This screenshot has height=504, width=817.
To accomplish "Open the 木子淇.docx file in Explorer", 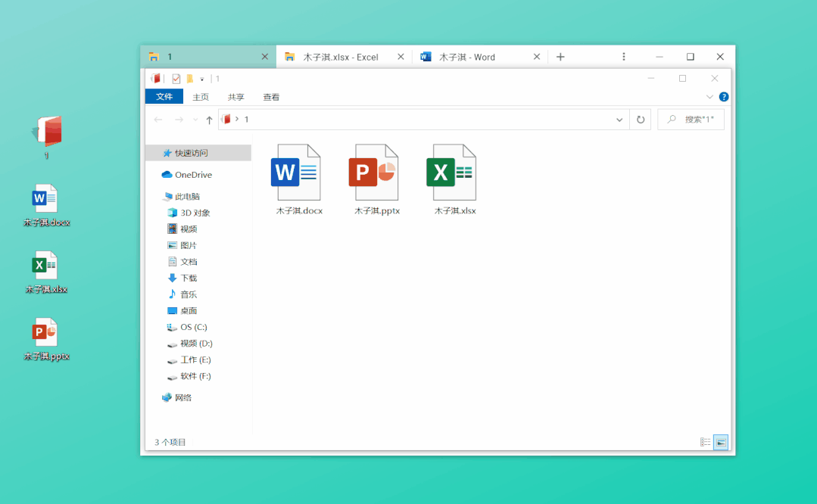I will 298,179.
